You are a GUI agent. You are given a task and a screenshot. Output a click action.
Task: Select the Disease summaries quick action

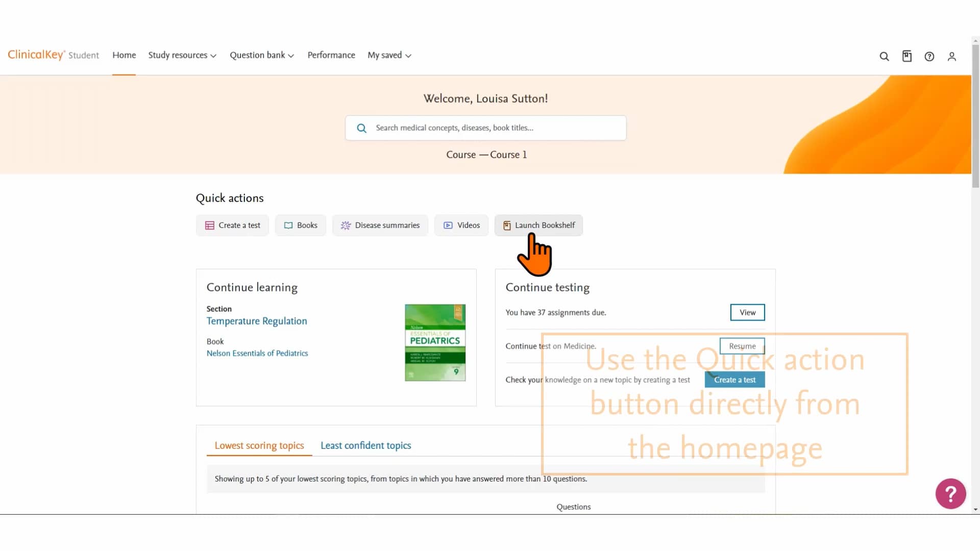pos(380,225)
